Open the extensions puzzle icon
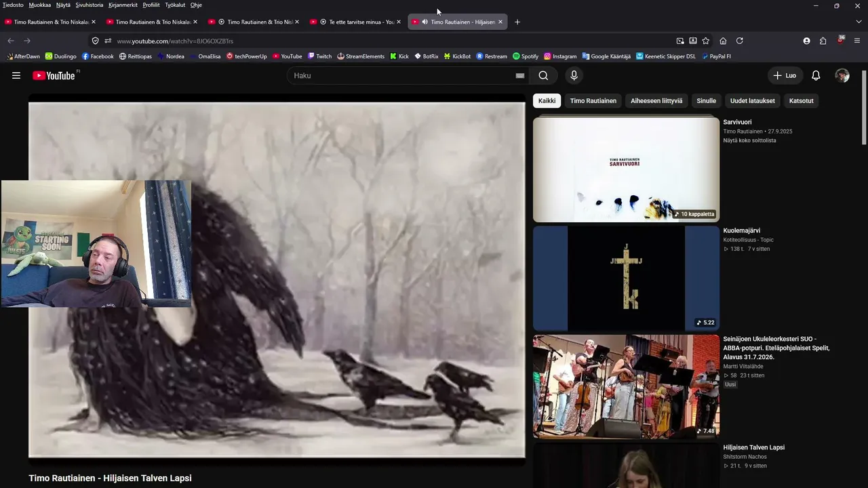The image size is (868, 488). 823,41
